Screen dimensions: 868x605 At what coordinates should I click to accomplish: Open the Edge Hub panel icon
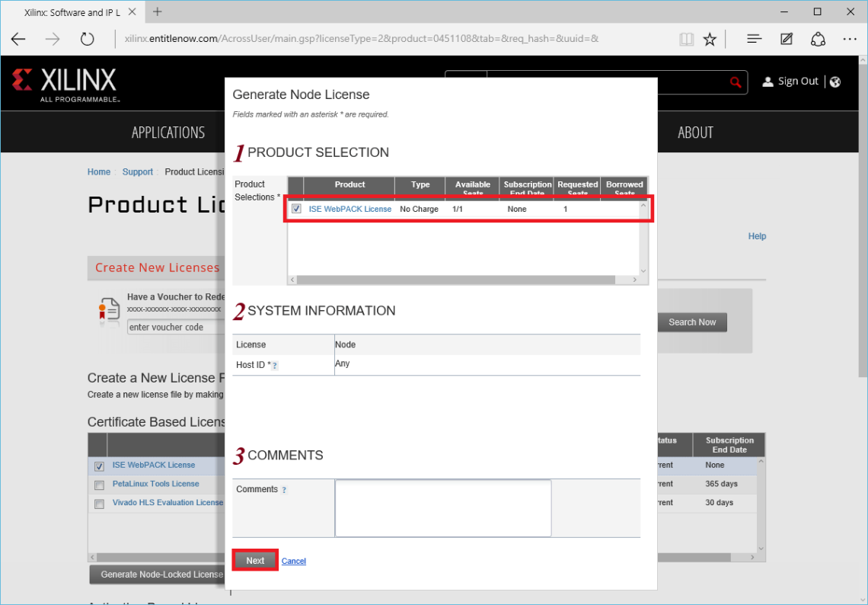click(x=753, y=38)
